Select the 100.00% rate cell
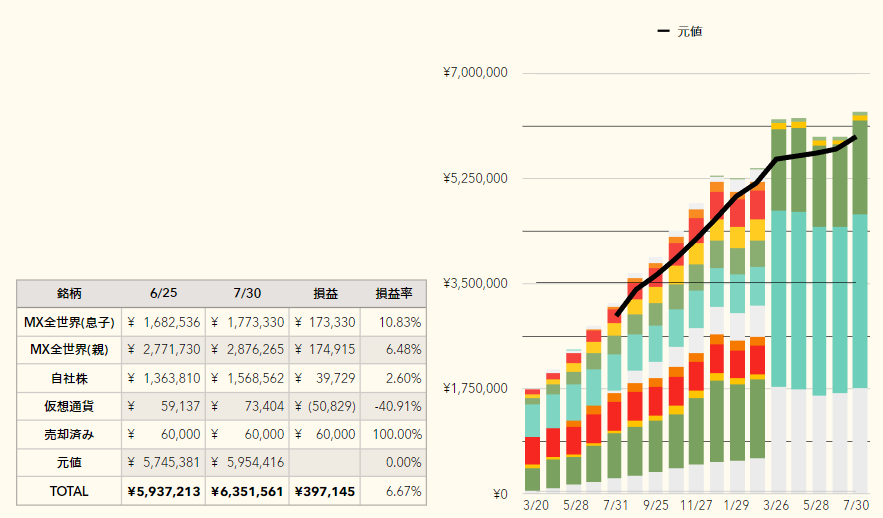The image size is (883, 518). pos(394,435)
